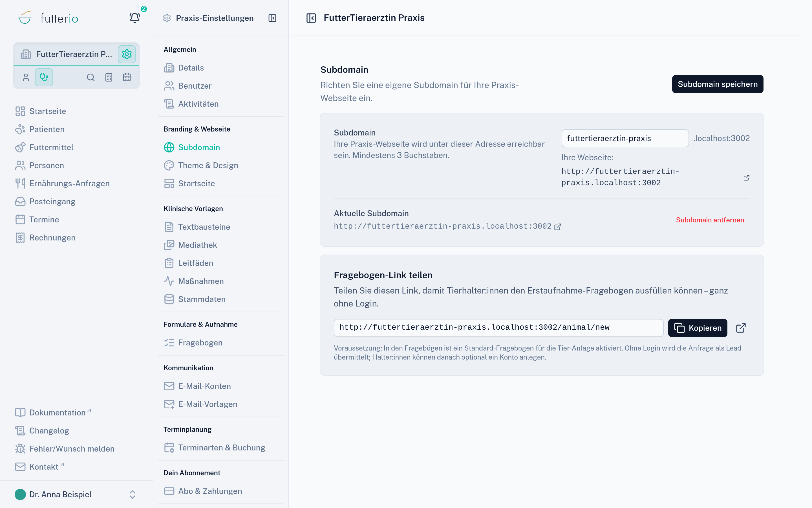This screenshot has height=508, width=812.
Task: Open Kontakt link
Action: (x=39, y=467)
